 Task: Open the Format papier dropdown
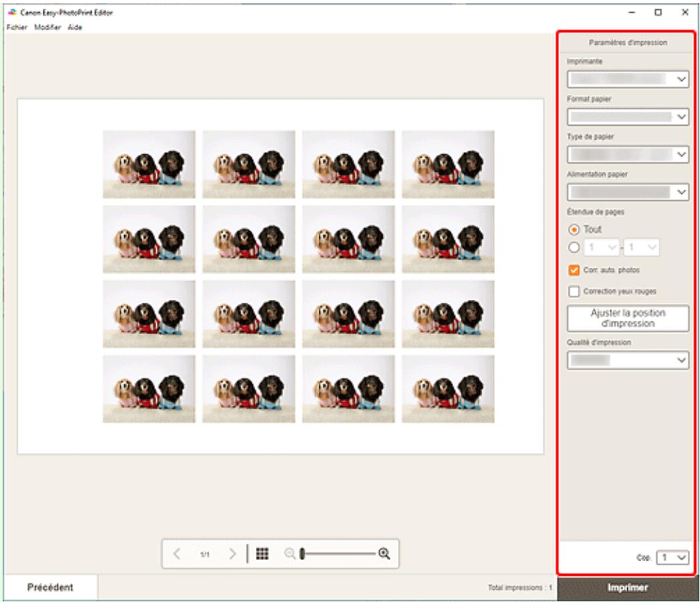point(628,116)
